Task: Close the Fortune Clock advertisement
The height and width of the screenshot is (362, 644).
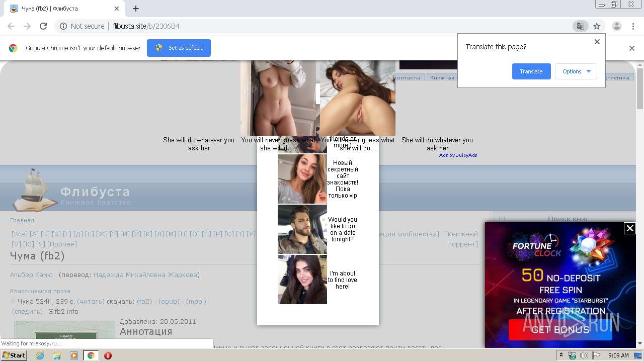Action: pos(629,228)
